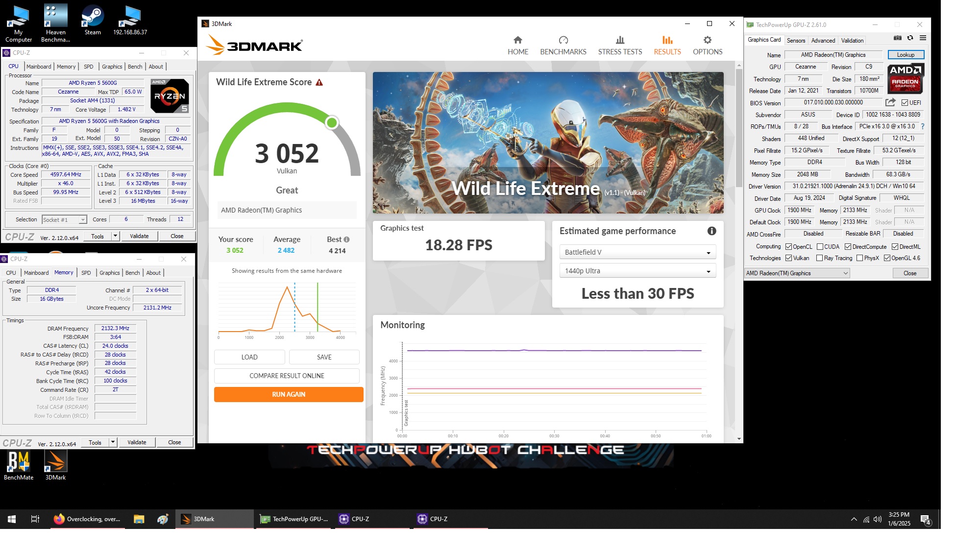The image size is (980, 551).
Task: Click the info icon beside Best score
Action: click(x=346, y=240)
